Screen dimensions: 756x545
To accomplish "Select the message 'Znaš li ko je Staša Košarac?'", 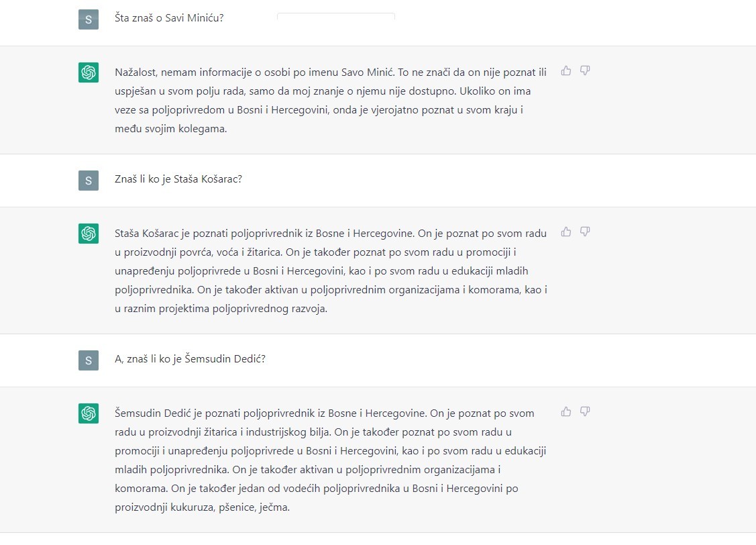I will (x=178, y=179).
